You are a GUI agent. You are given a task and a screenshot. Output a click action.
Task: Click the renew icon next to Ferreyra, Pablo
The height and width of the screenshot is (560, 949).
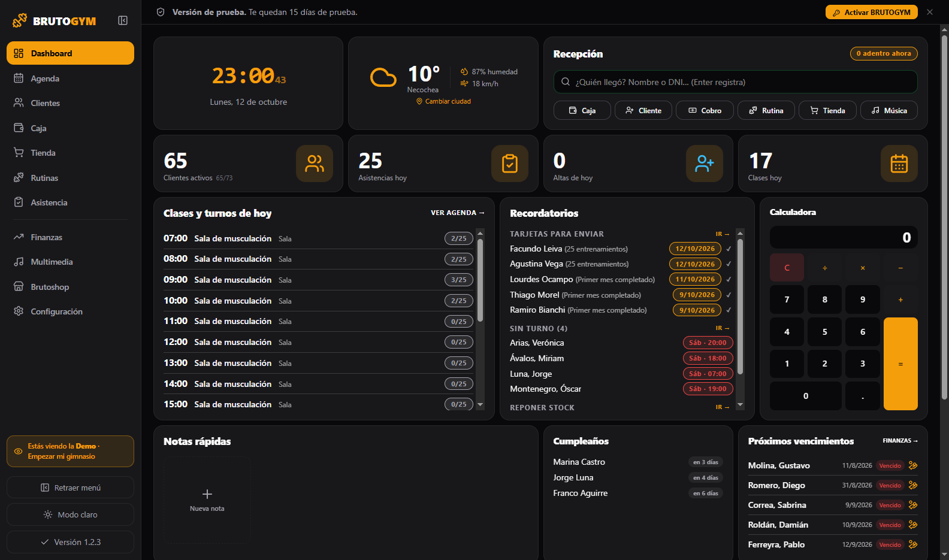click(x=913, y=544)
